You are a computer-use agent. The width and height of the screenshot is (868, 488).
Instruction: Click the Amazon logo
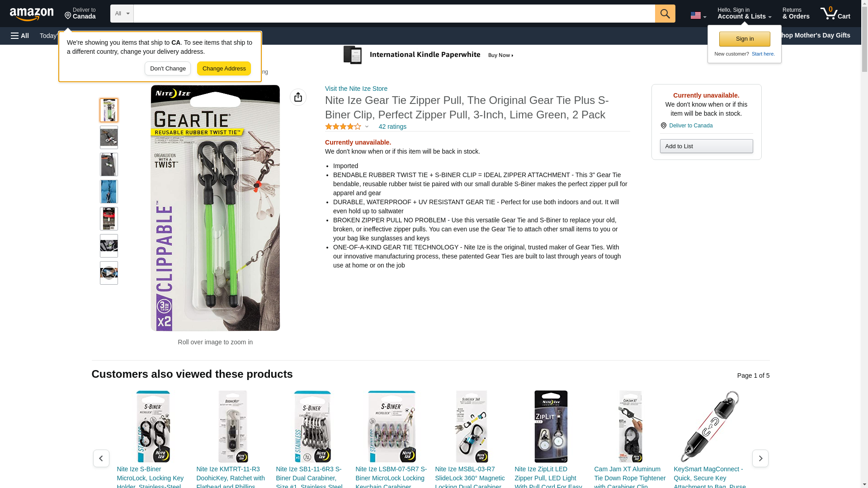[x=32, y=14]
